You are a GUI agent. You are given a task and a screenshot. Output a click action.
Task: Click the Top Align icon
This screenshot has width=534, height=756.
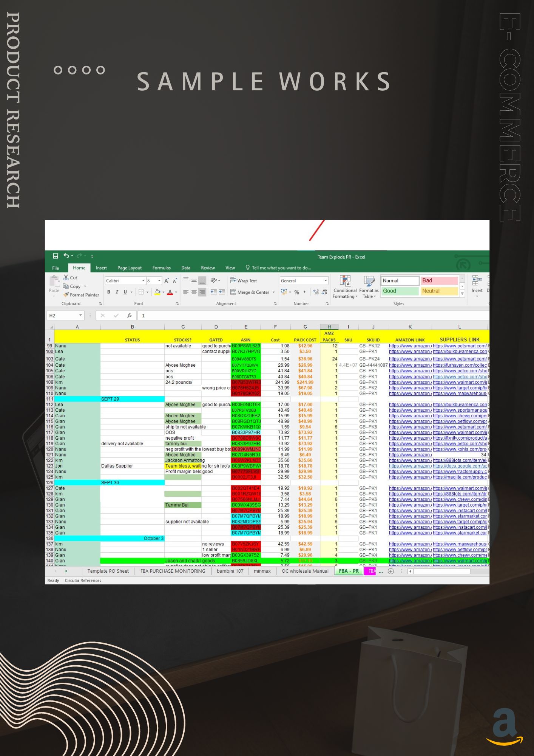[186, 280]
